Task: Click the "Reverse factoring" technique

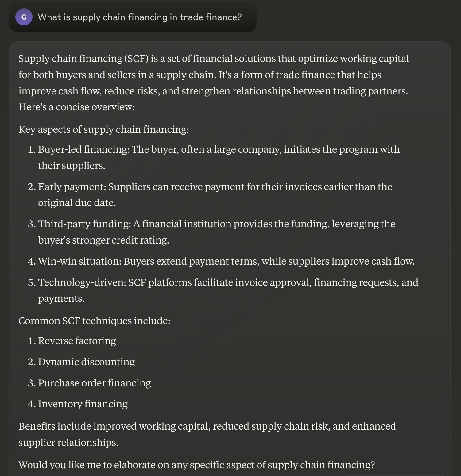Action: [77, 341]
